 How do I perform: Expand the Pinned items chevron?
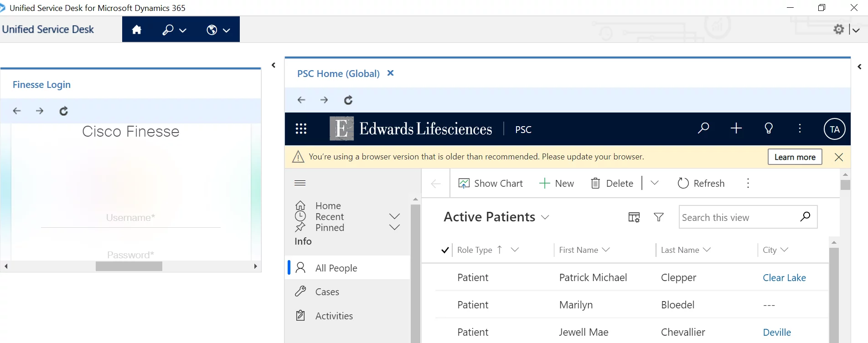[395, 227]
